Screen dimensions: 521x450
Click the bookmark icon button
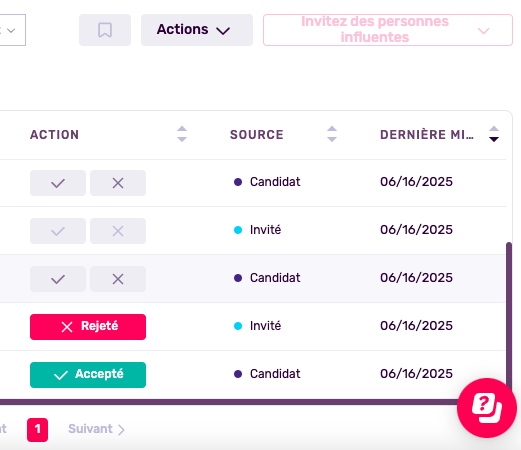point(105,30)
